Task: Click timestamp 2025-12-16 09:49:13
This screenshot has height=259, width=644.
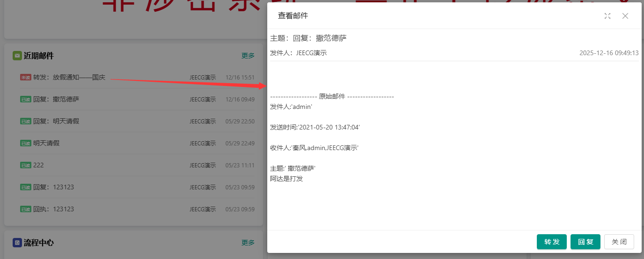Action: pyautogui.click(x=609, y=53)
